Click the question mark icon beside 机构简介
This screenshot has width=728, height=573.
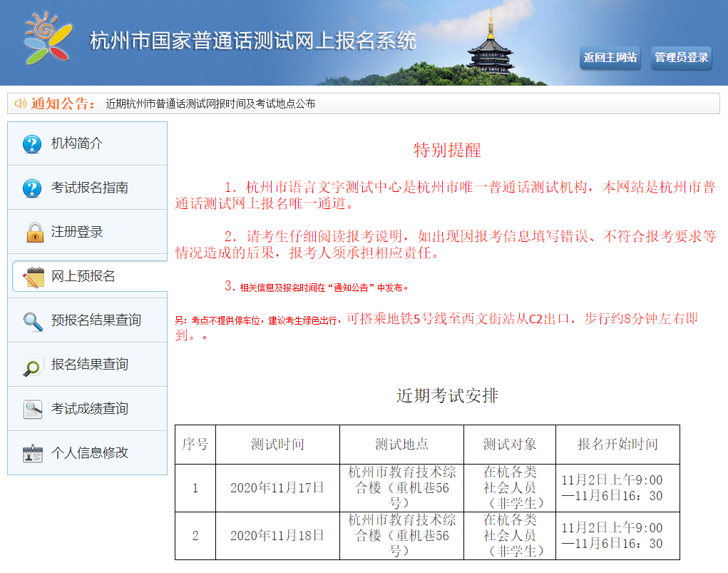[32, 144]
